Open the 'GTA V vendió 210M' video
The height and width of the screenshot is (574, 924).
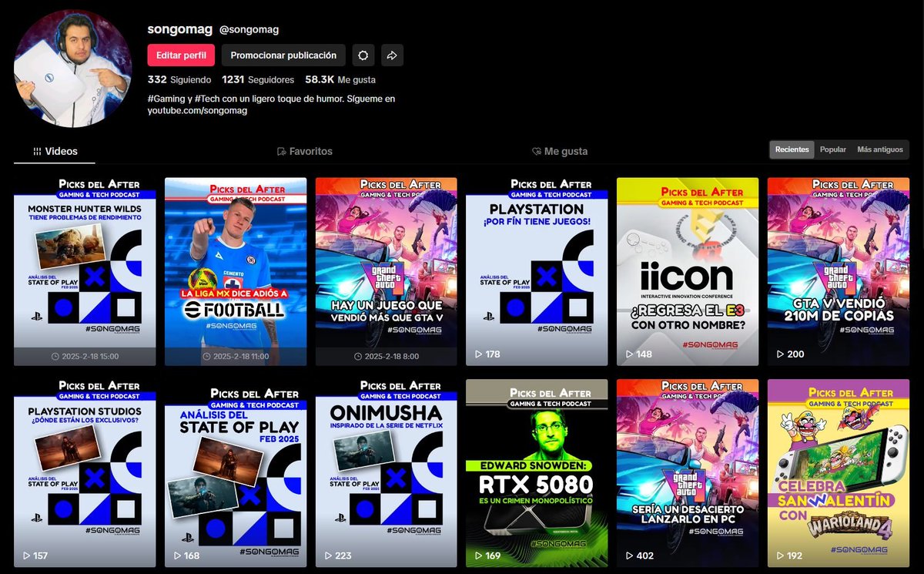coord(839,271)
